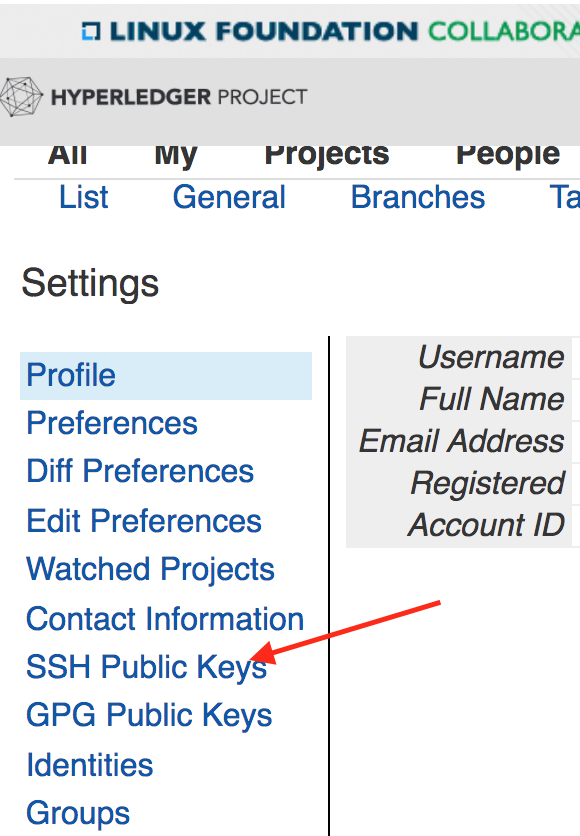Screen dimensions: 580x836
Task: Open SSH Public Keys settings page
Action: pyautogui.click(x=147, y=667)
